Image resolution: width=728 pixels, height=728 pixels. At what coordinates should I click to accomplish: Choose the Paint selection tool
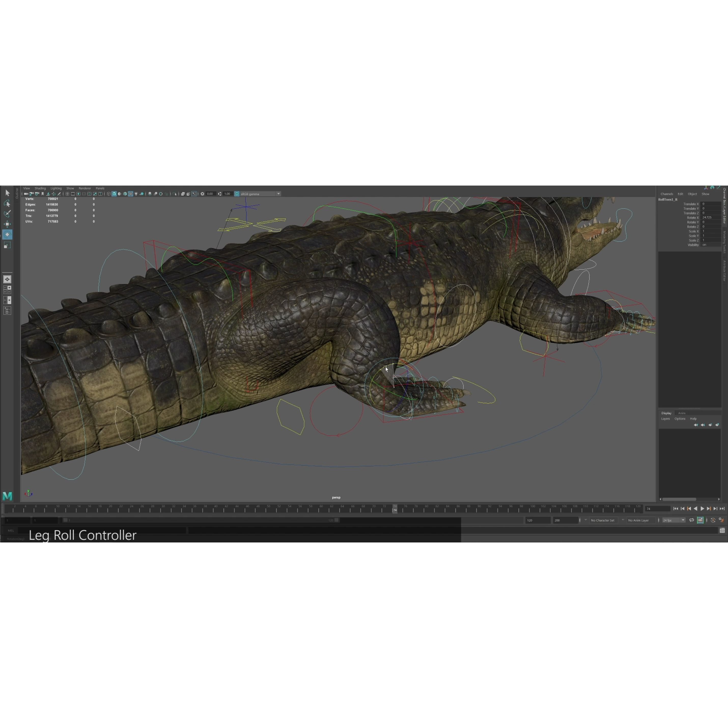pyautogui.click(x=7, y=214)
